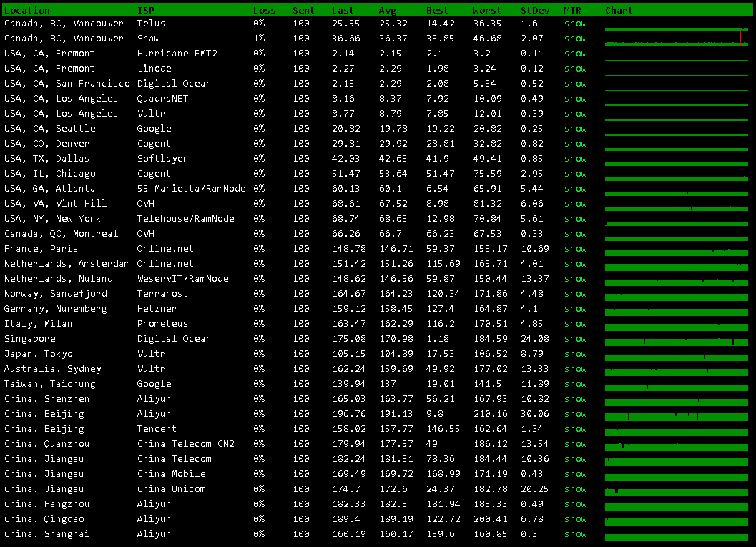Click the Prometeus ISP name in Milan row
756x547 pixels.
[162, 323]
